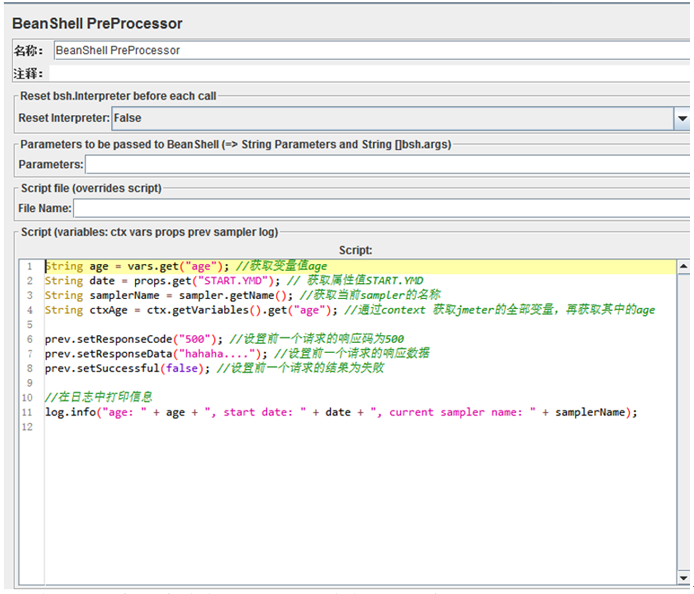
Task: Click script line with prev.setResponseCode("500")
Action: [224, 339]
